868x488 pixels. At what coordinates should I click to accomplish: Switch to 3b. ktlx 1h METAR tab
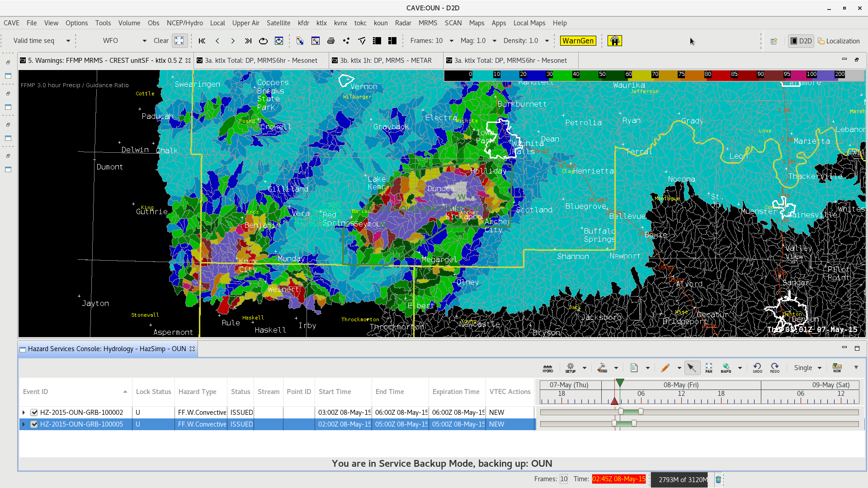[386, 61]
